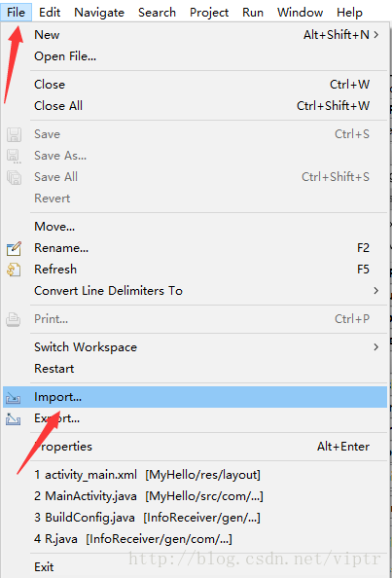Click the Export icon in menu
Image resolution: width=392 pixels, height=578 pixels.
14,419
